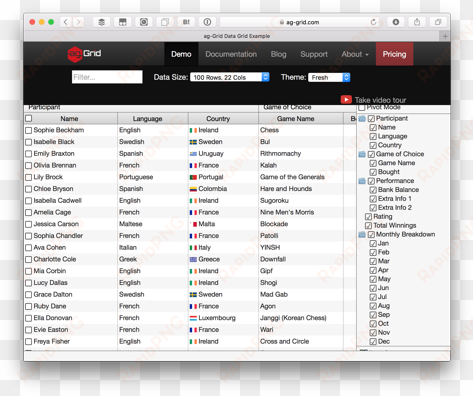Reload the page with refresh icon
This screenshot has width=473, height=396.
coord(373,22)
